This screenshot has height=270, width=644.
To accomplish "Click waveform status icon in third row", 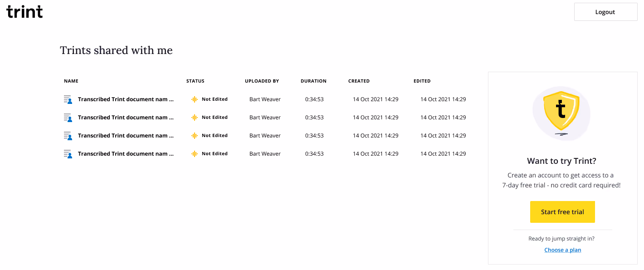I will click(195, 136).
